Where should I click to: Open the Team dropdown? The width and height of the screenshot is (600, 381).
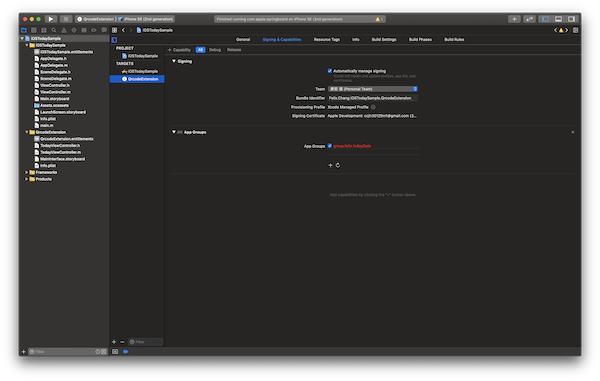tap(373, 89)
